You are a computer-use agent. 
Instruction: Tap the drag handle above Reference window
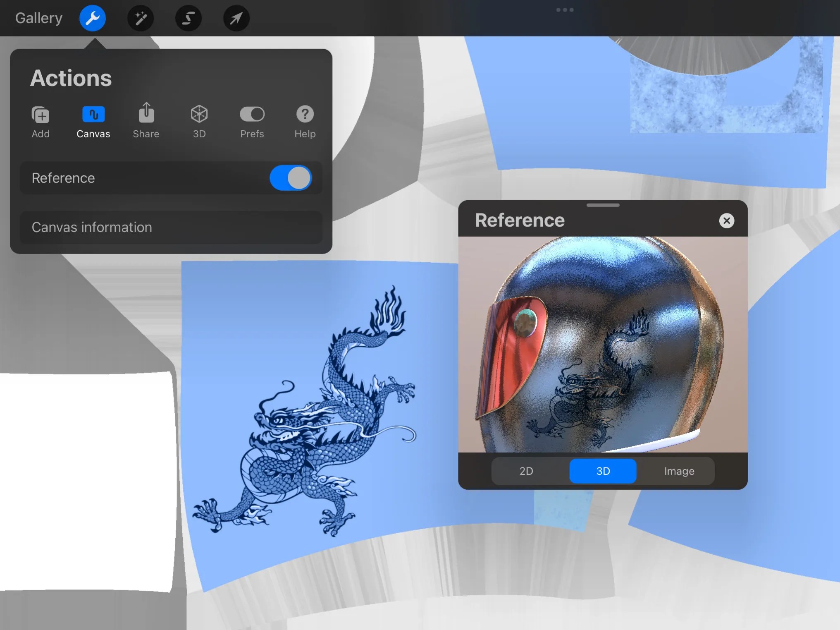pyautogui.click(x=603, y=205)
